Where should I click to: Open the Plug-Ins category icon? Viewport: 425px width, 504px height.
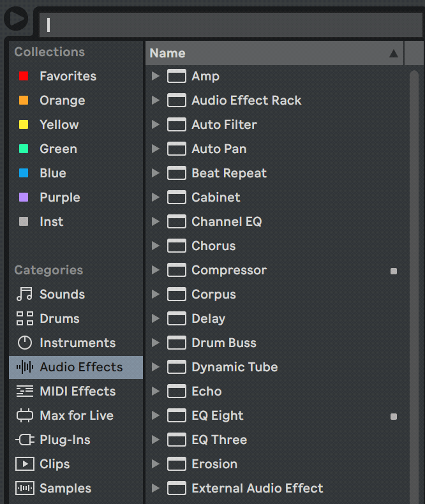tap(24, 440)
